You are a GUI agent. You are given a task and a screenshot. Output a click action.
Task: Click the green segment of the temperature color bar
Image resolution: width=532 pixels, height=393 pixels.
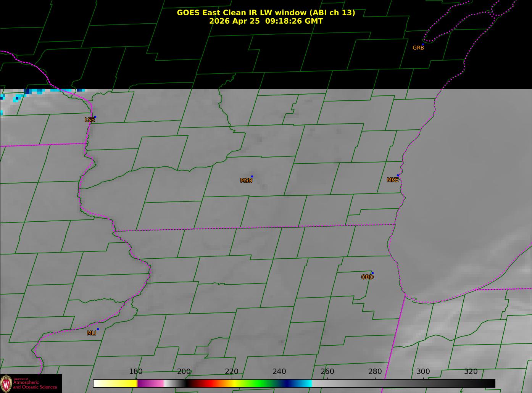(x=256, y=383)
